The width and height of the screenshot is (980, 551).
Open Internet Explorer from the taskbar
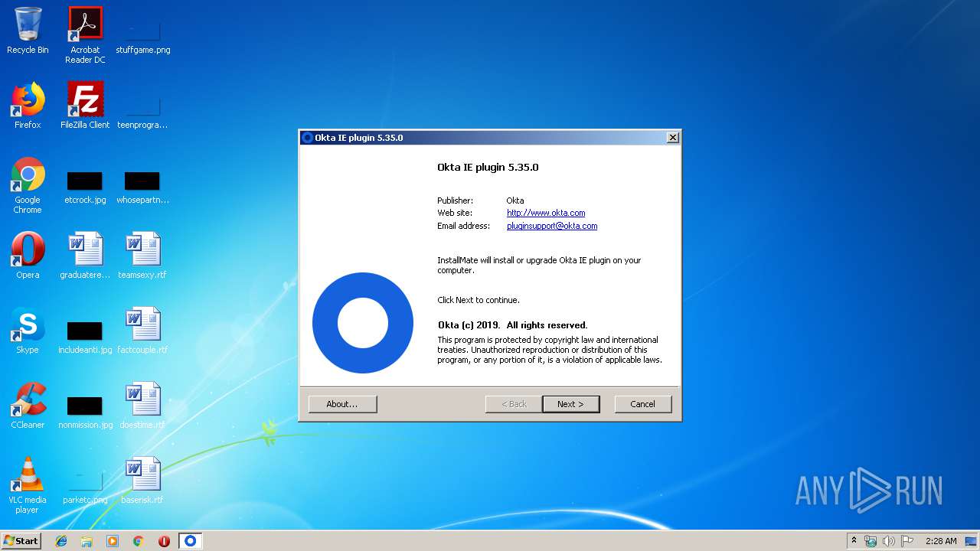61,541
